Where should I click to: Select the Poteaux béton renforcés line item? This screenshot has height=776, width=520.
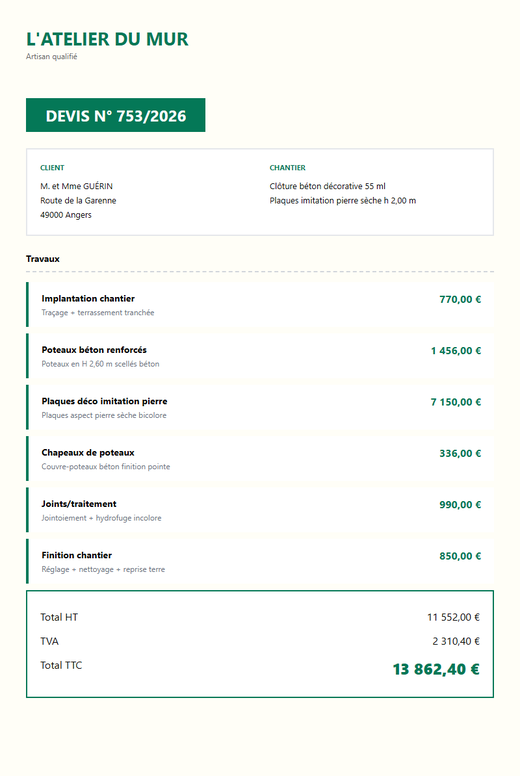pos(260,356)
